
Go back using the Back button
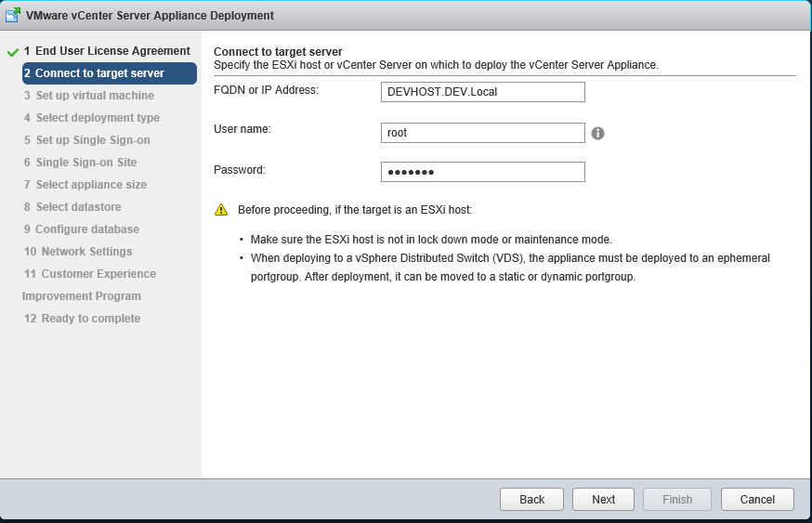[531, 499]
